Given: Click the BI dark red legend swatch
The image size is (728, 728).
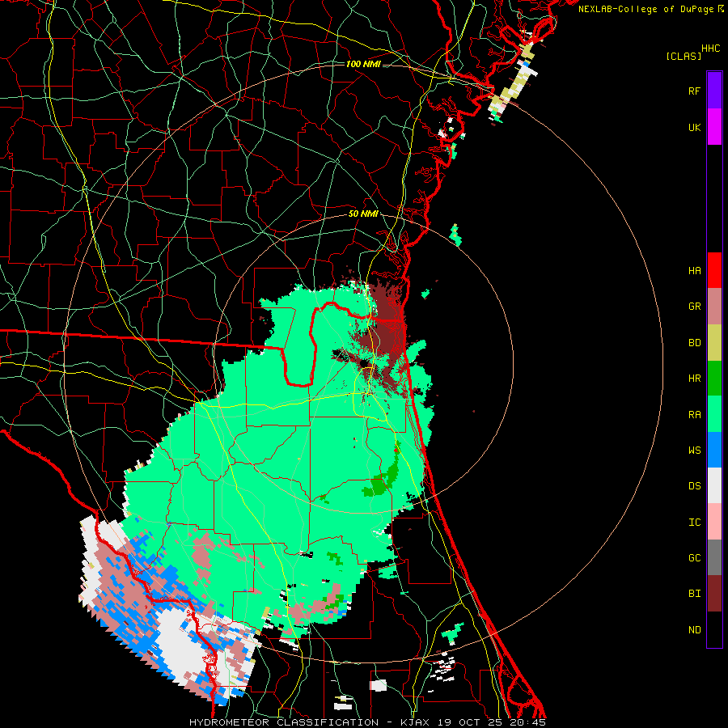Looking at the screenshot, I should [x=714, y=594].
